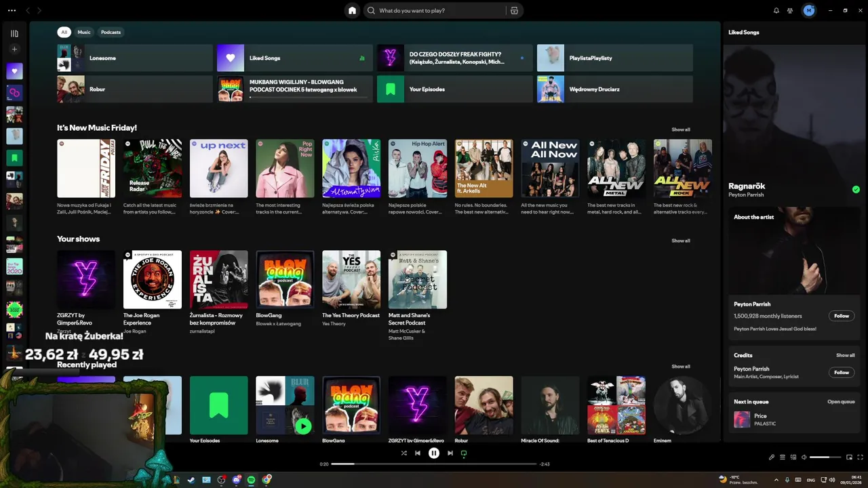This screenshot has height=488, width=868.
Task: Open Connect to a device icon
Action: tap(793, 457)
